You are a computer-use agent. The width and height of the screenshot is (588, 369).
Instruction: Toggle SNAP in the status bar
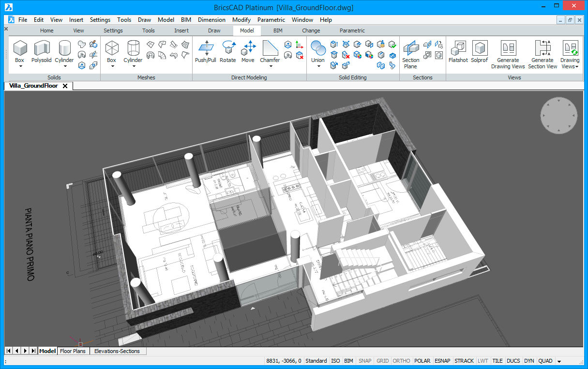(x=365, y=361)
